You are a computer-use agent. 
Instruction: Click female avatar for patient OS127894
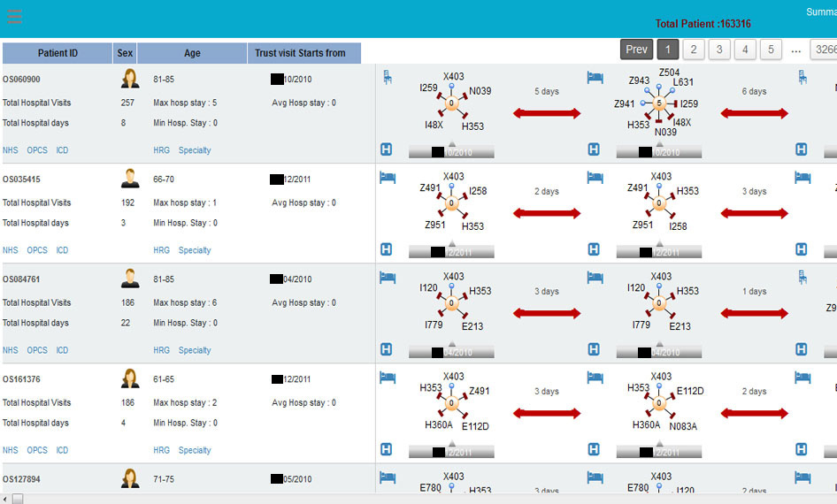coord(130,478)
